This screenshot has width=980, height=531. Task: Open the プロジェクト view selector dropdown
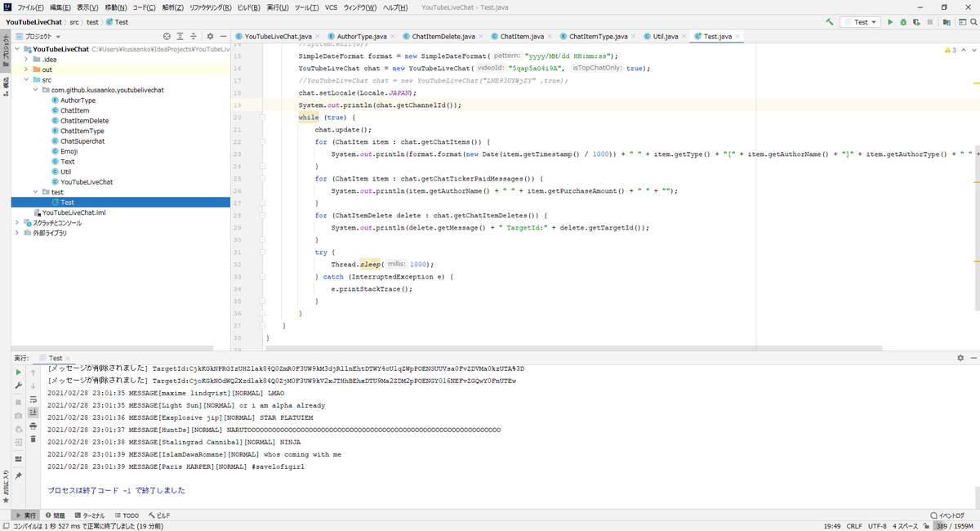[40, 36]
